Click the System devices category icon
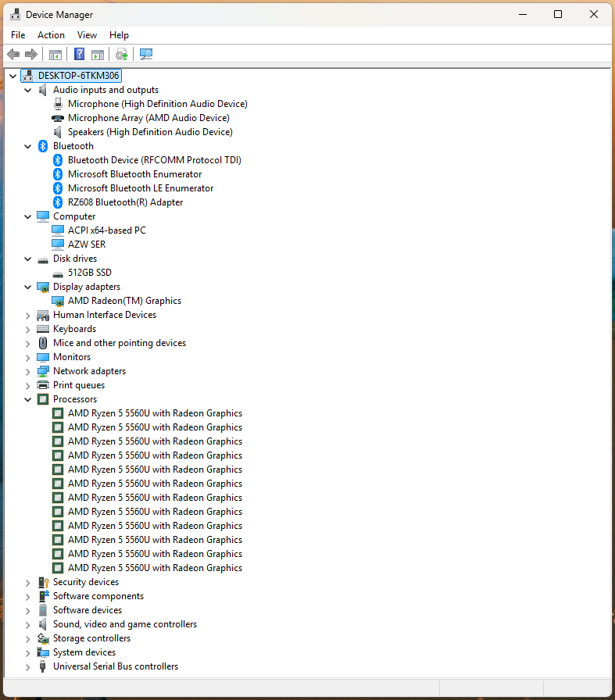 click(x=43, y=652)
